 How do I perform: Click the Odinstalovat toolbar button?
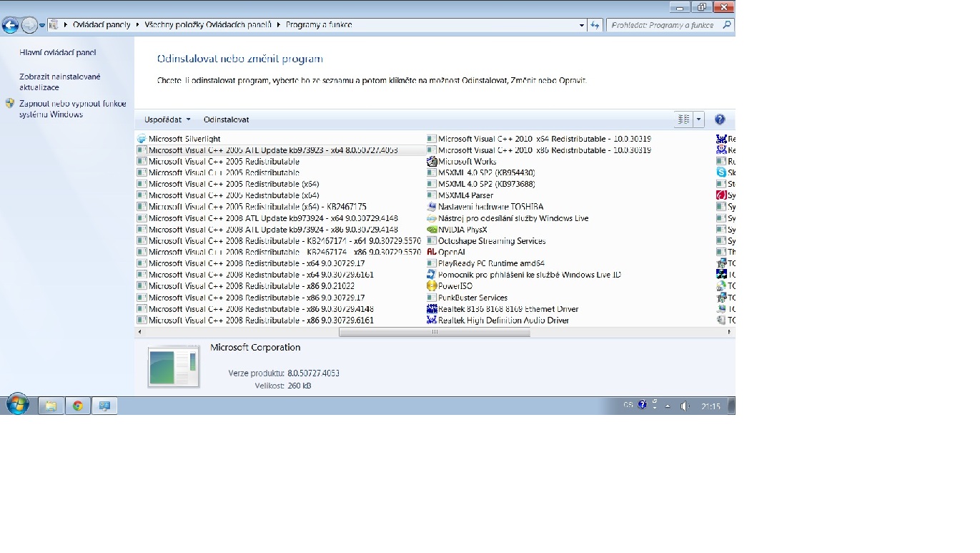[226, 119]
